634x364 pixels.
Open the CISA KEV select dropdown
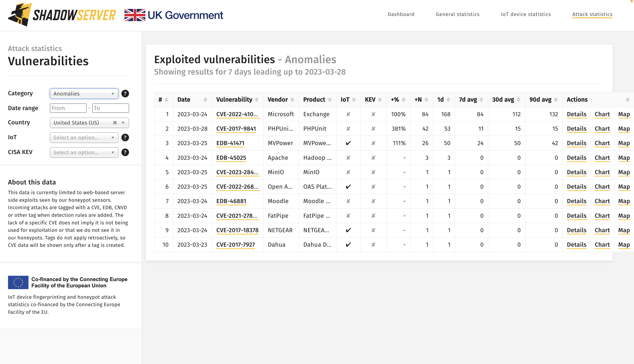pyautogui.click(x=84, y=152)
